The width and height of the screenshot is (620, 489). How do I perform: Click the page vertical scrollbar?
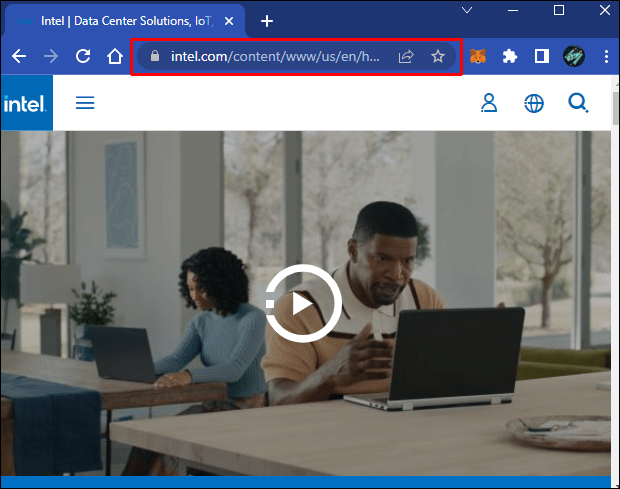point(615,108)
